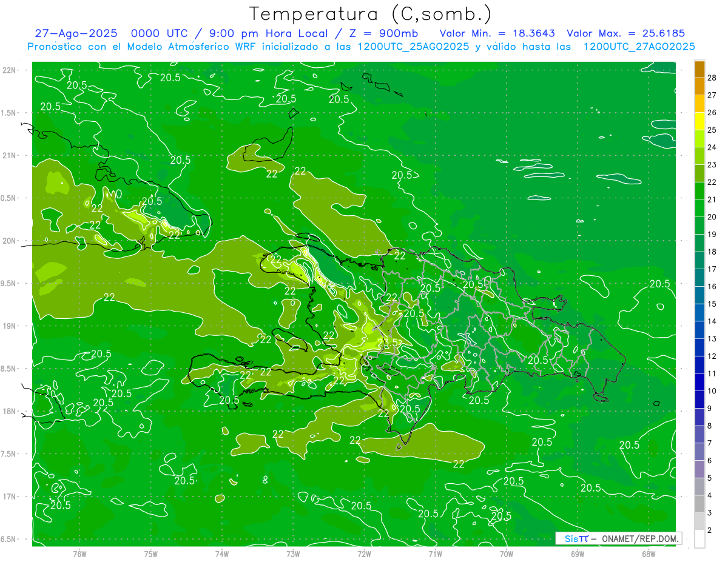Click the "19N" latitude axis label
This screenshot has height=562, width=728.
[x=9, y=326]
